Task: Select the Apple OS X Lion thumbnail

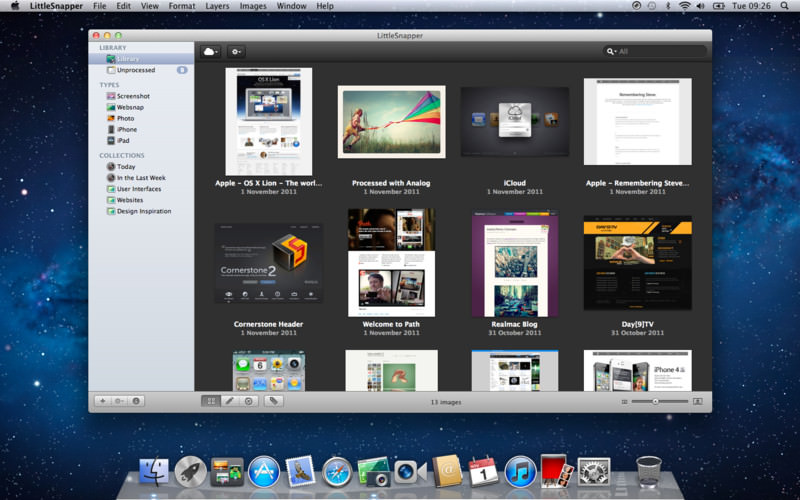Action: coord(268,121)
